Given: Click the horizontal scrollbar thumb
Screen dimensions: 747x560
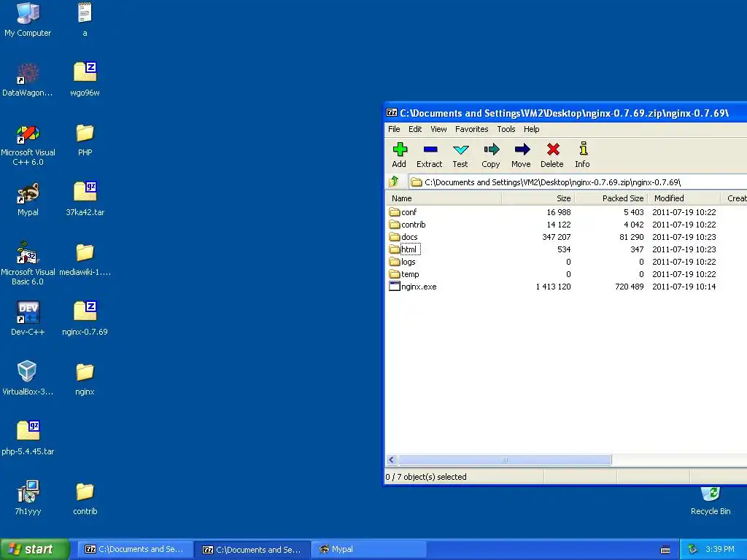Looking at the screenshot, I should tap(505, 460).
